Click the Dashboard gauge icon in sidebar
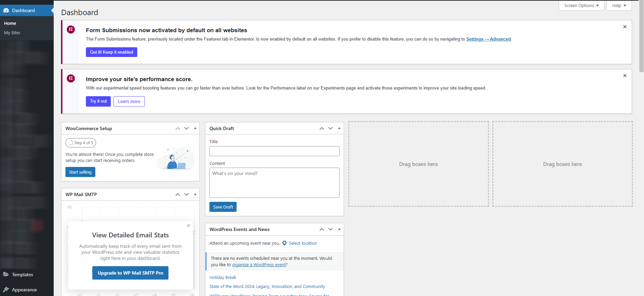 tap(6, 10)
